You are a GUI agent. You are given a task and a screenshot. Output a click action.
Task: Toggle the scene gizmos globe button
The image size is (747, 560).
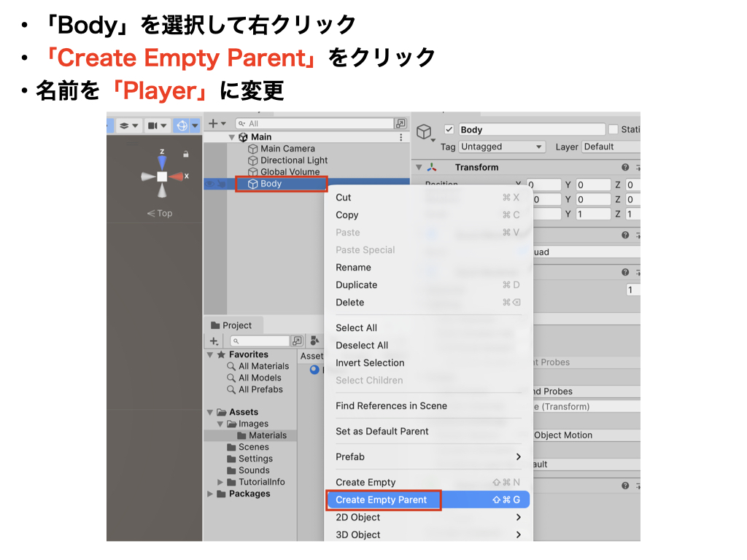click(x=182, y=125)
